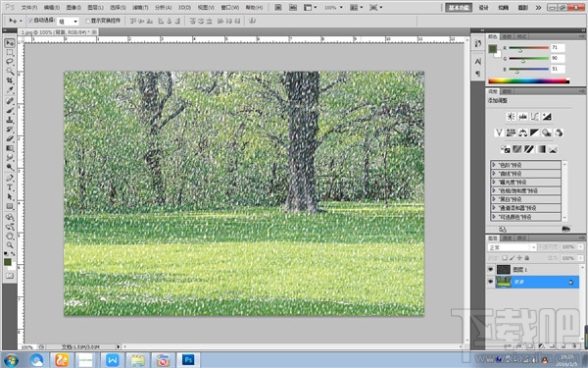Select the Path Selection tool

10,197
